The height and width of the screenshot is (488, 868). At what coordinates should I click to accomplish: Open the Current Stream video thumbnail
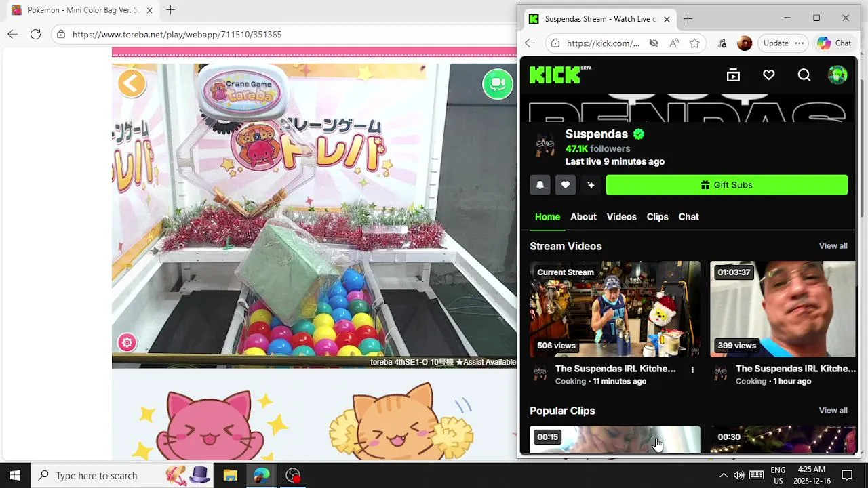coord(615,309)
